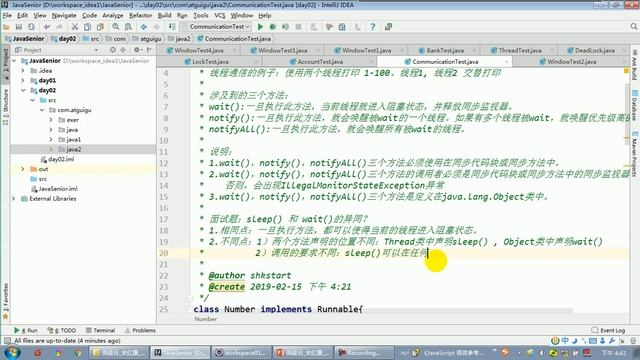Expand the out folder node
This screenshot has height=360, width=640.
click(23, 169)
